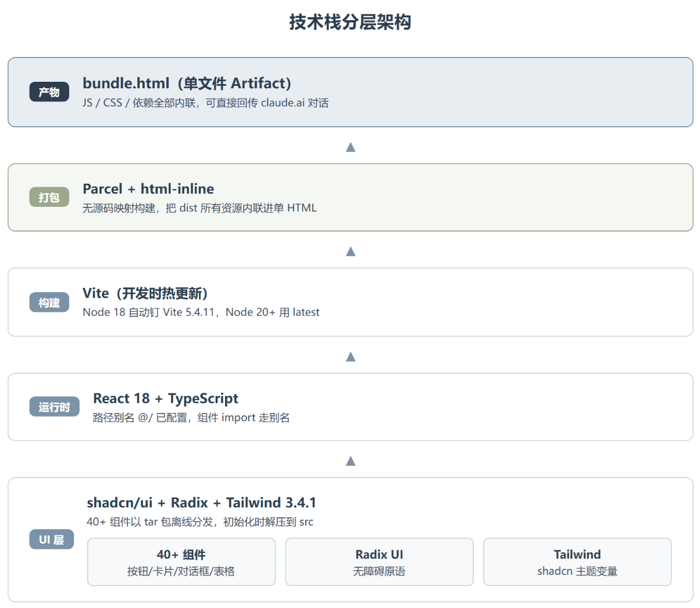Select the Vite (开发时热更新) heading
700x608 pixels.
(x=145, y=293)
